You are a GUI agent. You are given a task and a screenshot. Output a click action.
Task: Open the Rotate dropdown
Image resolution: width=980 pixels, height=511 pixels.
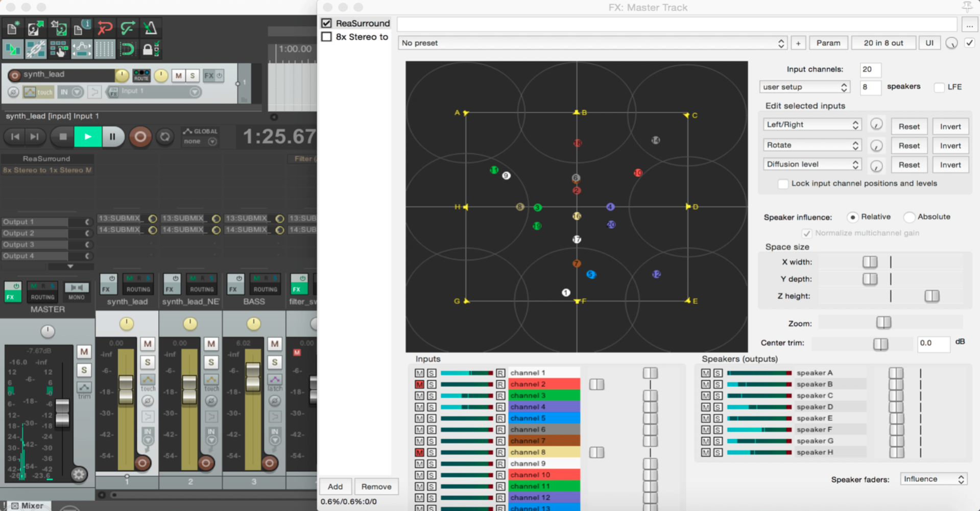click(x=812, y=145)
